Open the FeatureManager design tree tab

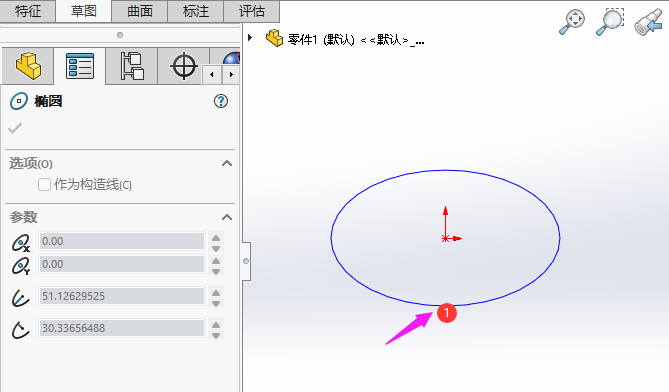pyautogui.click(x=28, y=66)
